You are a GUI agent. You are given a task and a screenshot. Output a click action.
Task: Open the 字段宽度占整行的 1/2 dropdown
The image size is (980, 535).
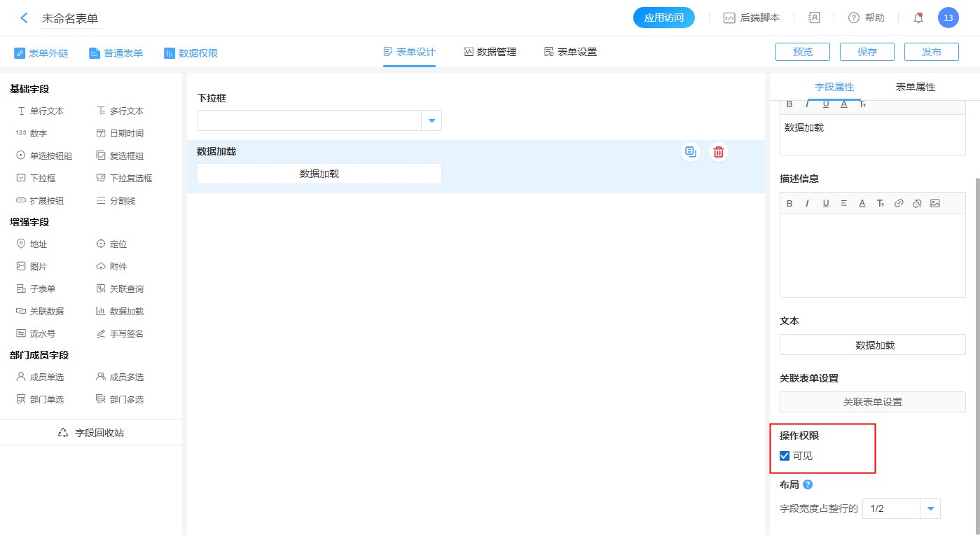point(930,509)
